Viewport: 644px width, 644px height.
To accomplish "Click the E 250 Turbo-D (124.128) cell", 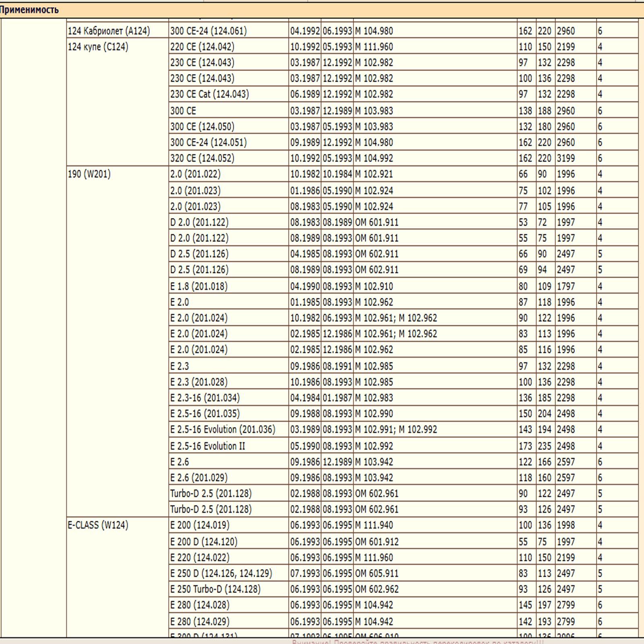I will [x=229, y=589].
